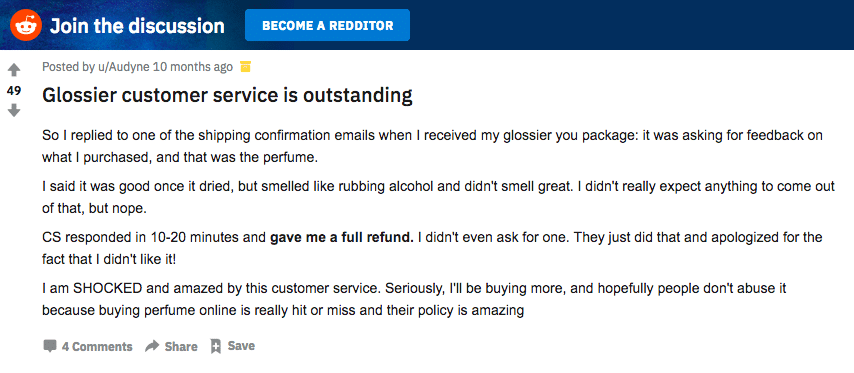This screenshot has width=854, height=373.
Task: Click the bookmark save icon
Action: pyautogui.click(x=216, y=346)
